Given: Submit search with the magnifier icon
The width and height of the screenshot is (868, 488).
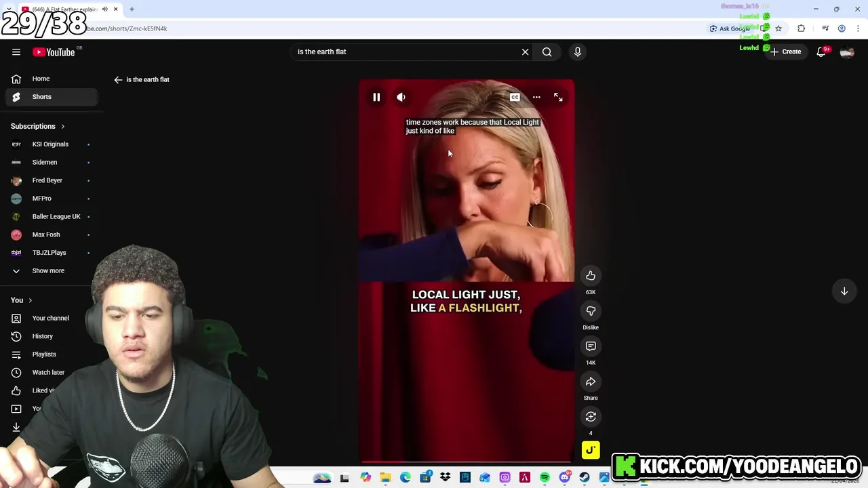Looking at the screenshot, I should click(547, 52).
